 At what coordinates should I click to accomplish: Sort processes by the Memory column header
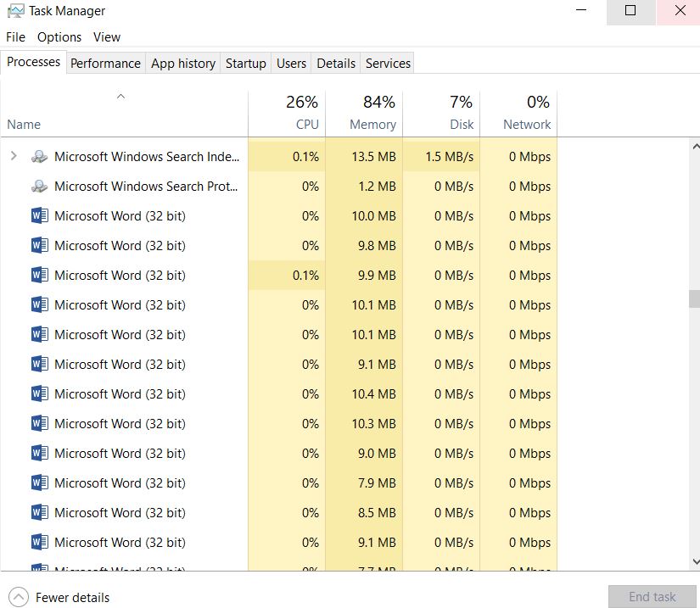tap(372, 124)
